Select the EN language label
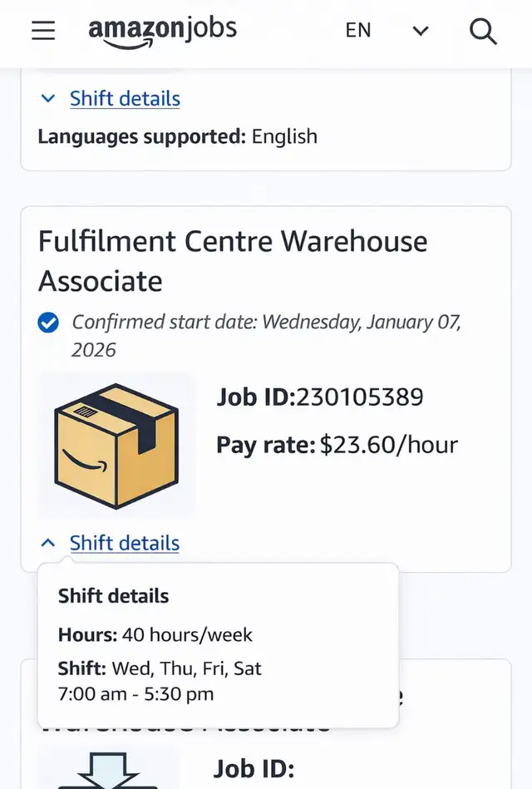 pyautogui.click(x=358, y=31)
